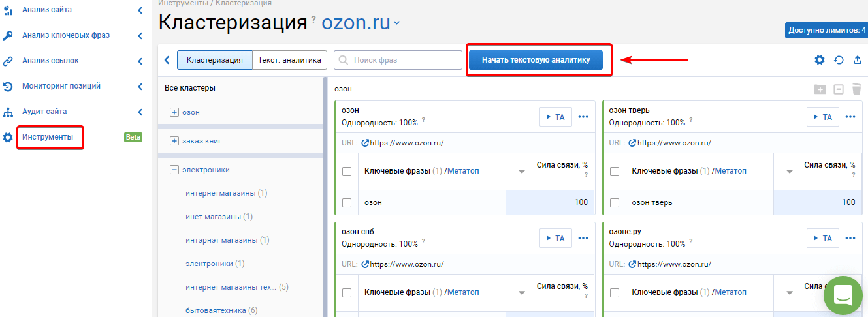Open site analysis chart icon in sidebar
Screen dimensions: 868x317
coord(8,10)
